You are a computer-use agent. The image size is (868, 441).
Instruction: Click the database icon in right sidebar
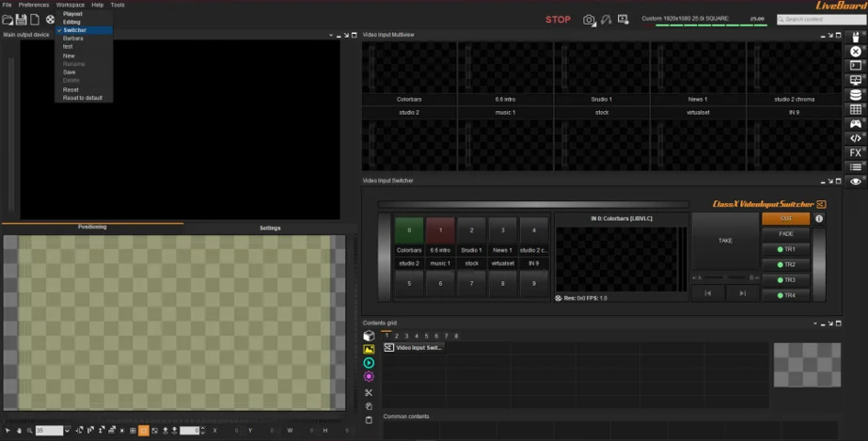click(855, 95)
